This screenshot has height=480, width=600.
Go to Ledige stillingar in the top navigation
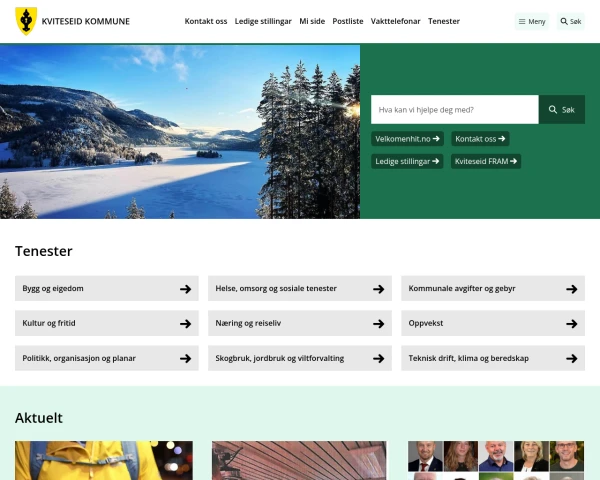coord(263,21)
